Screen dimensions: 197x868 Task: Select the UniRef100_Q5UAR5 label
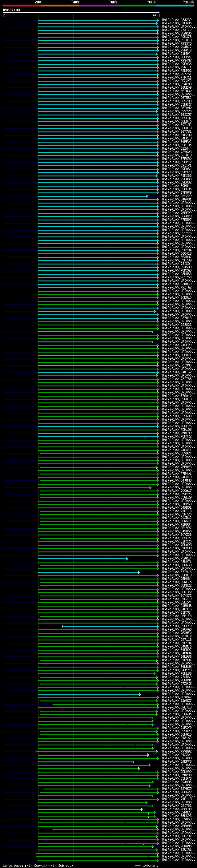pyautogui.click(x=177, y=545)
